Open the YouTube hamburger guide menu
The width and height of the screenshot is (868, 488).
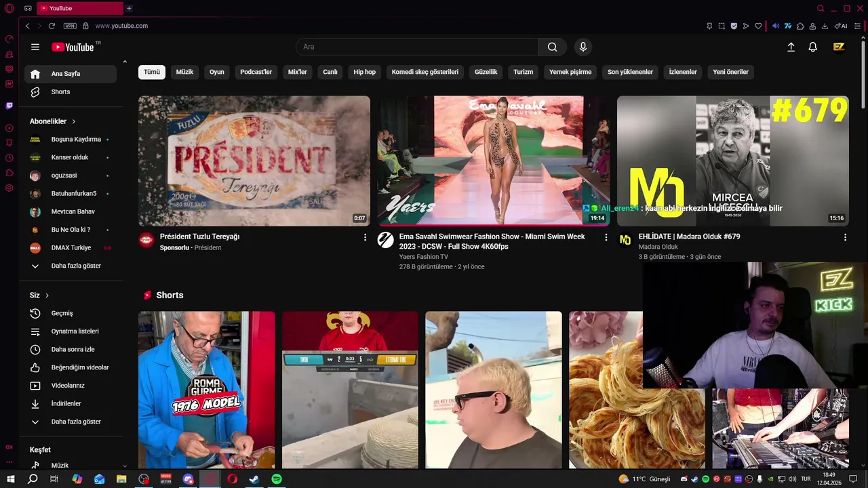point(35,47)
